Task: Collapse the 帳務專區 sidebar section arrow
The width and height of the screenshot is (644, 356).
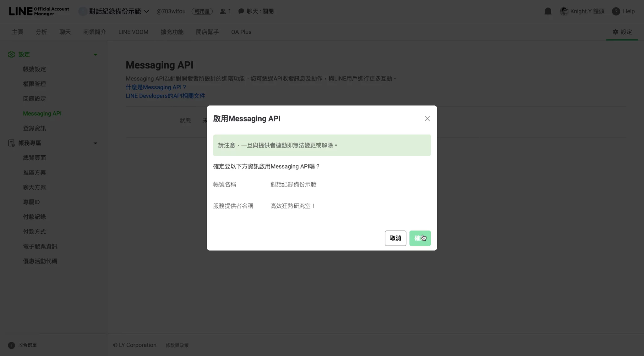Action: [95, 143]
